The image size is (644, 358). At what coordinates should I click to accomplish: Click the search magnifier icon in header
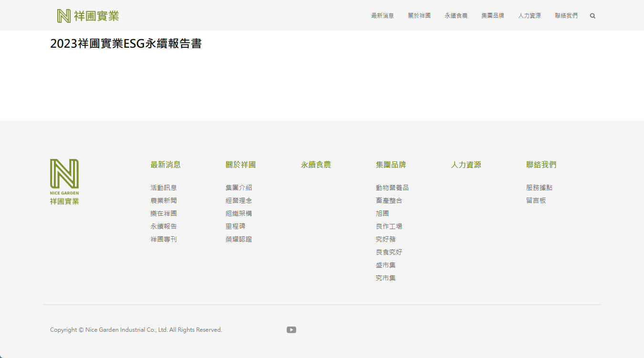point(592,16)
